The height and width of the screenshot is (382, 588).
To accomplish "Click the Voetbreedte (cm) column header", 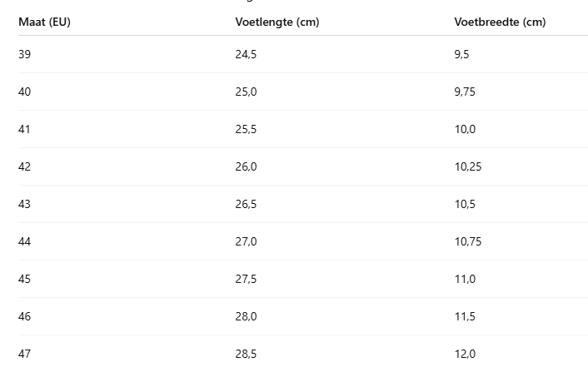I will coord(500,22).
